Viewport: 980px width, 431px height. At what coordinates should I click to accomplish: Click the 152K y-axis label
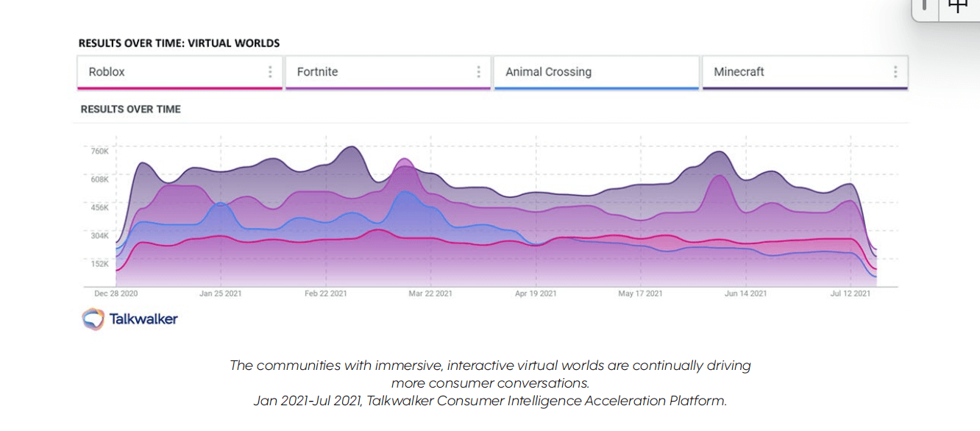click(99, 263)
